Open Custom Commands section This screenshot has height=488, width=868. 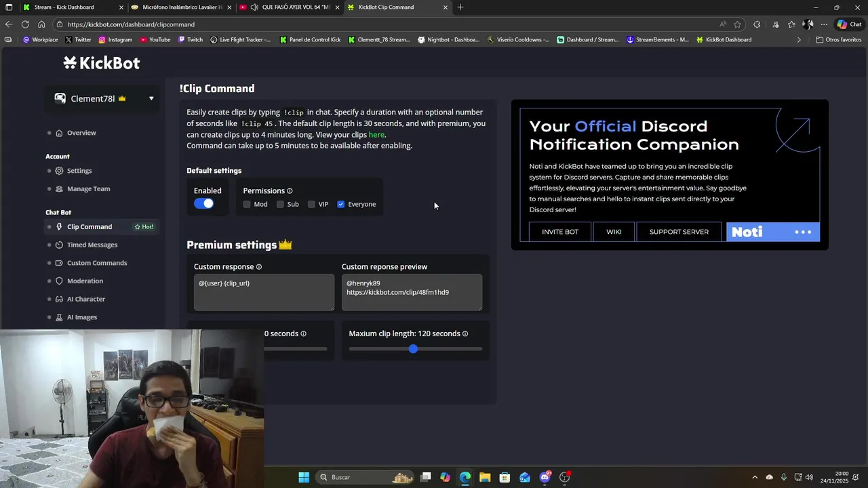coord(97,263)
